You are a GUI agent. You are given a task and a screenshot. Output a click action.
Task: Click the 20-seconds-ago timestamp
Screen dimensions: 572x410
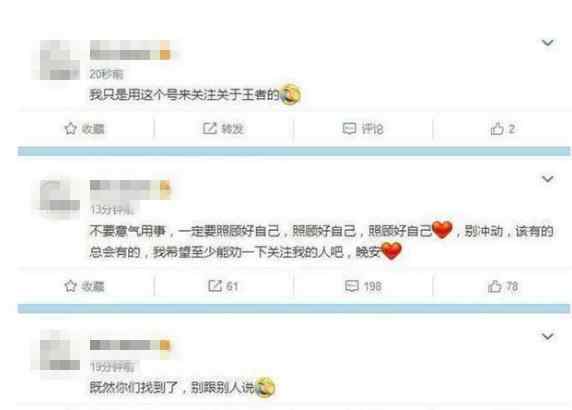pos(107,74)
